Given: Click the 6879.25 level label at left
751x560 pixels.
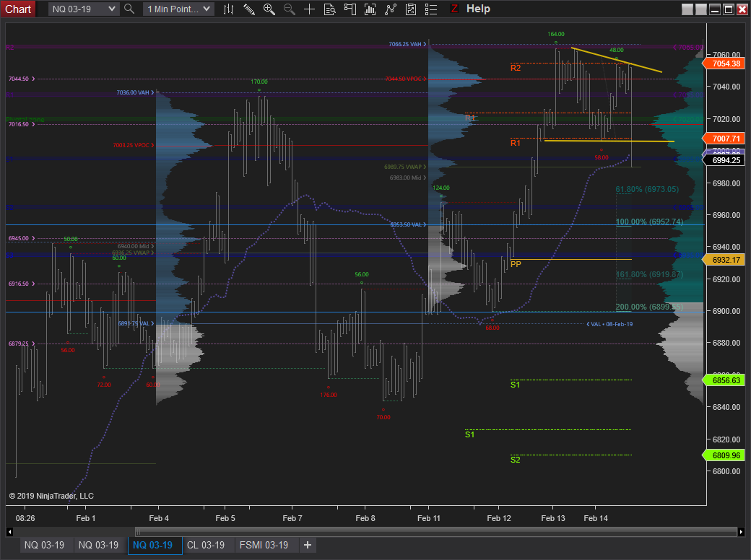Looking at the screenshot, I should (x=22, y=344).
